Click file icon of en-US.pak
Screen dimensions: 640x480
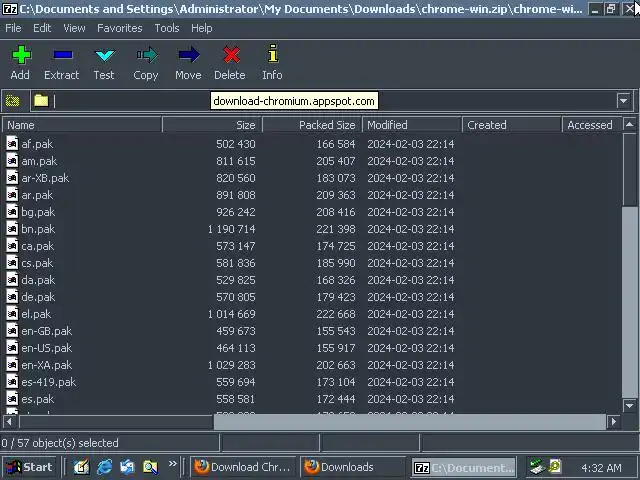(x=12, y=348)
